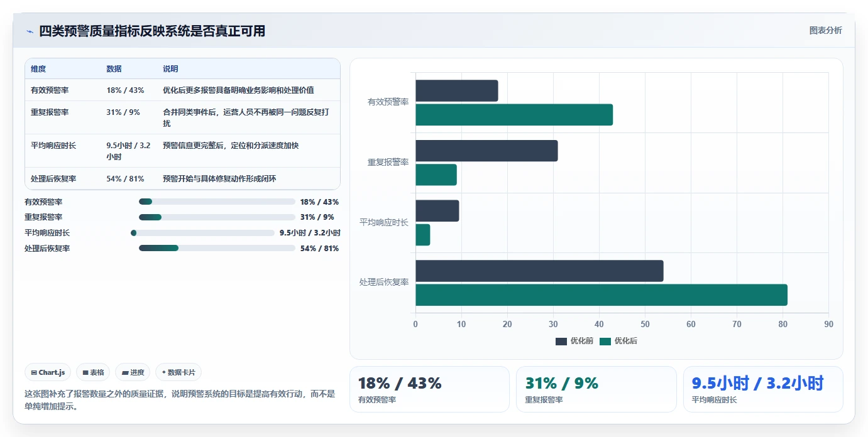Select the 进度 tag chip
Image resolution: width=868 pixels, height=437 pixels.
point(133,372)
